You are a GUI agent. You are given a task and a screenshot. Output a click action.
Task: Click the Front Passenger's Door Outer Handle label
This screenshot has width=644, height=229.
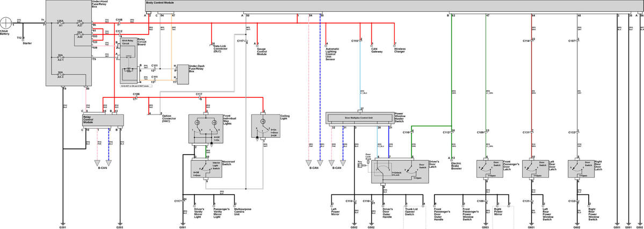tap(443, 213)
